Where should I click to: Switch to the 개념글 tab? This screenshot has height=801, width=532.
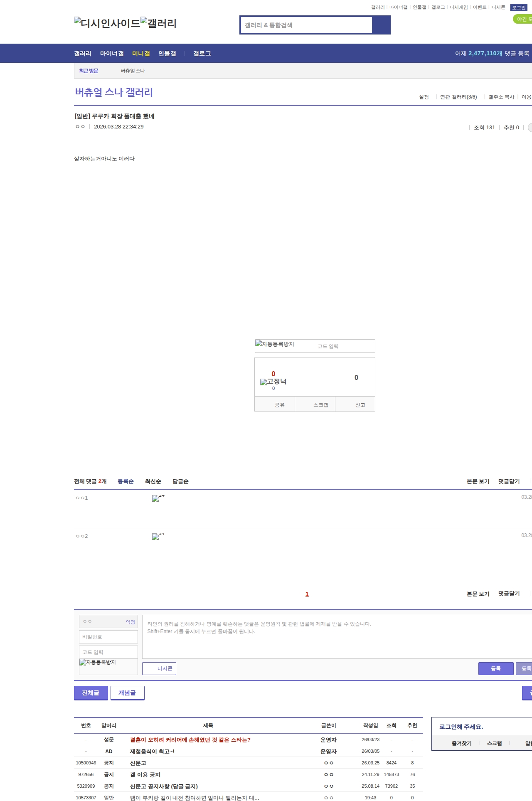coord(127,693)
